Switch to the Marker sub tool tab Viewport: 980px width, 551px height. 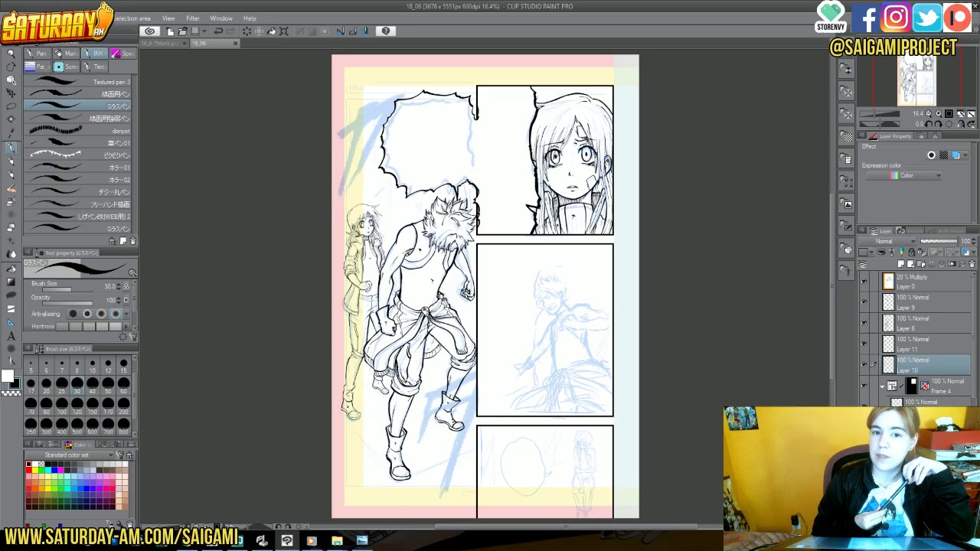tap(66, 54)
